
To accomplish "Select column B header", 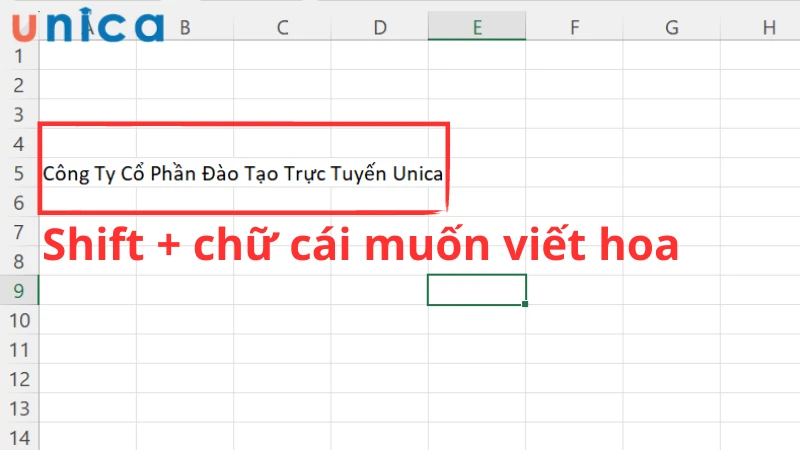I will [x=185, y=27].
